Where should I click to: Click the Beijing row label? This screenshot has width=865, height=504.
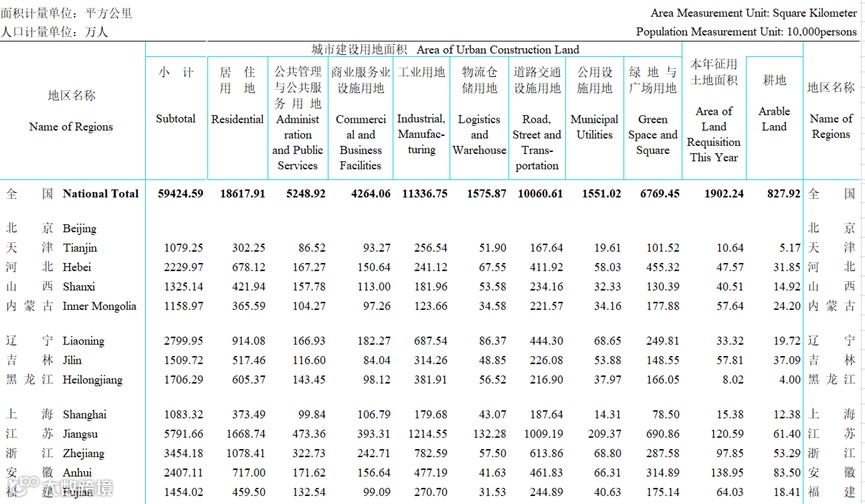pyautogui.click(x=79, y=228)
